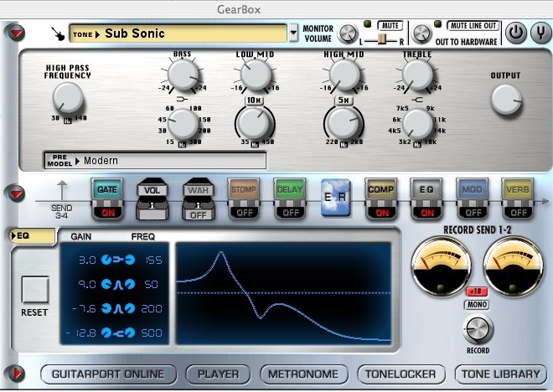
Task: Toggle the Gate ON switch
Action: point(107,213)
